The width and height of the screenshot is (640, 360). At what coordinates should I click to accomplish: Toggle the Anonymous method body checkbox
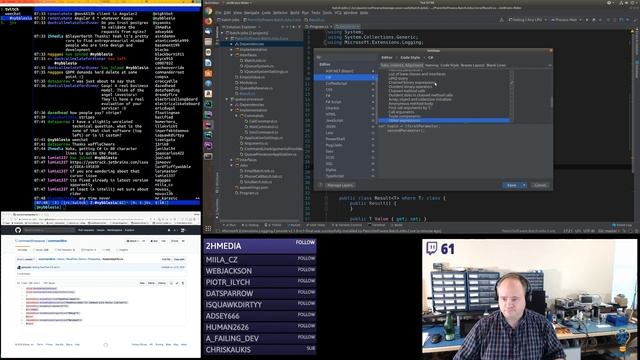(512, 103)
